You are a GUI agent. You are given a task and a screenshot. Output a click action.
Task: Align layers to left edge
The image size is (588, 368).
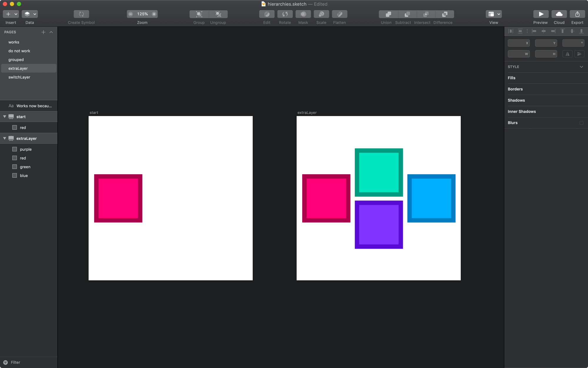(534, 31)
